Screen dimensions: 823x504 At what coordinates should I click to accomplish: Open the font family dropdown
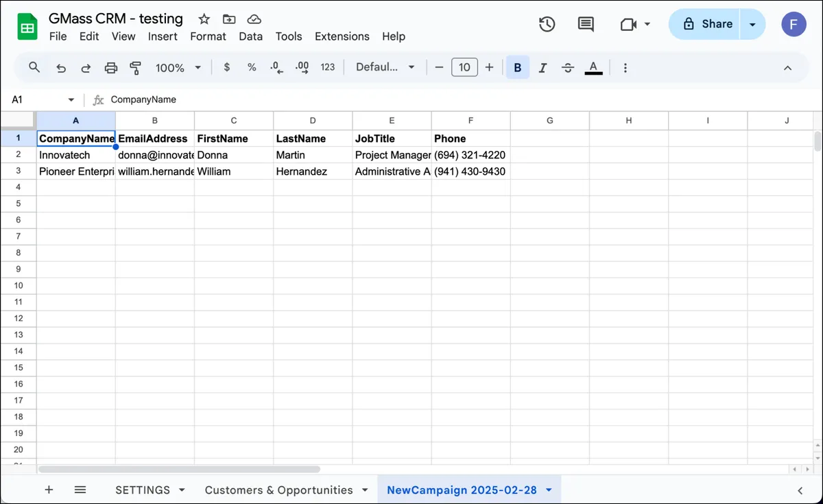coord(385,67)
